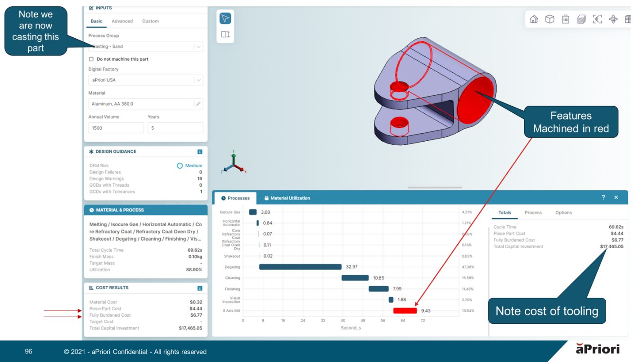Screen dimensions: 644x362
Task: Open the Options sub-tab
Action: (x=563, y=213)
